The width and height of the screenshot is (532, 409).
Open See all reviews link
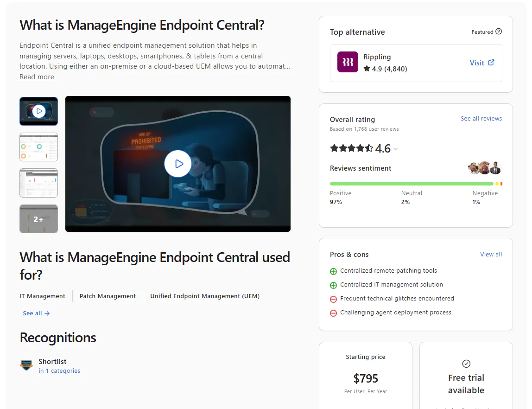click(481, 118)
